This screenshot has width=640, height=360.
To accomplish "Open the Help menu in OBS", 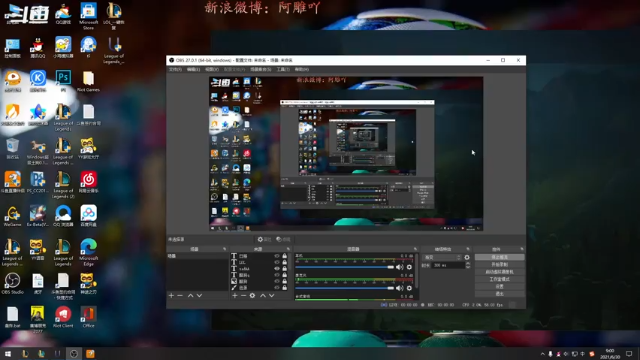I will [302, 69].
